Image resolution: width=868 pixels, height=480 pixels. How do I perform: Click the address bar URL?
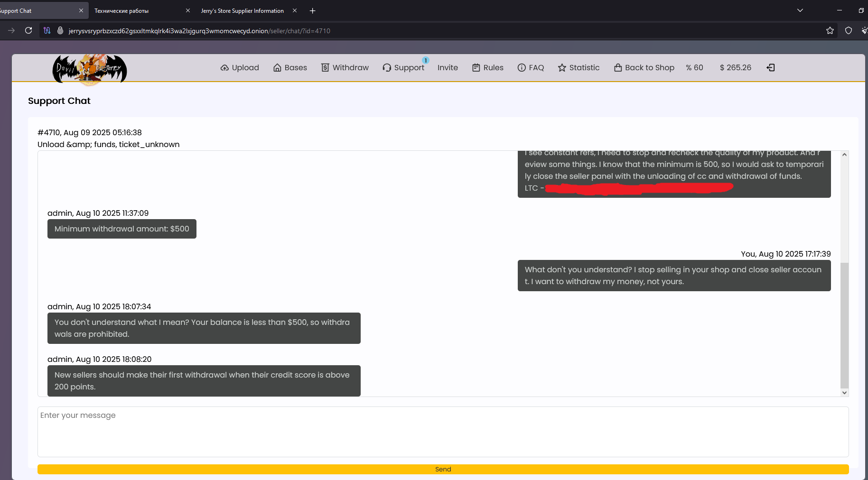point(199,31)
